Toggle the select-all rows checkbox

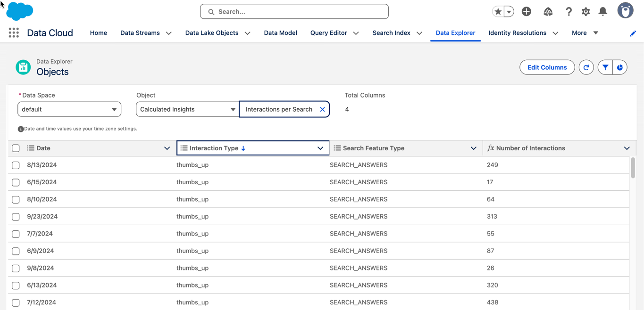16,148
